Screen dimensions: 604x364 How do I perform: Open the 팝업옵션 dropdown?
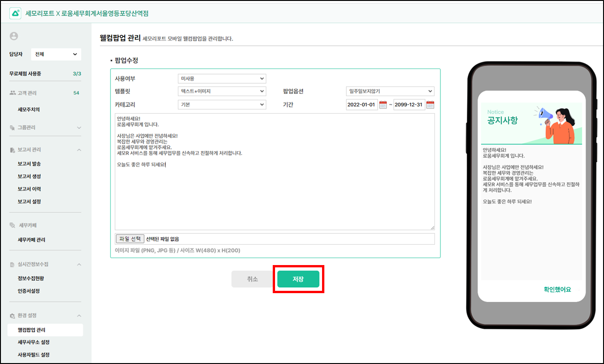[x=390, y=92]
